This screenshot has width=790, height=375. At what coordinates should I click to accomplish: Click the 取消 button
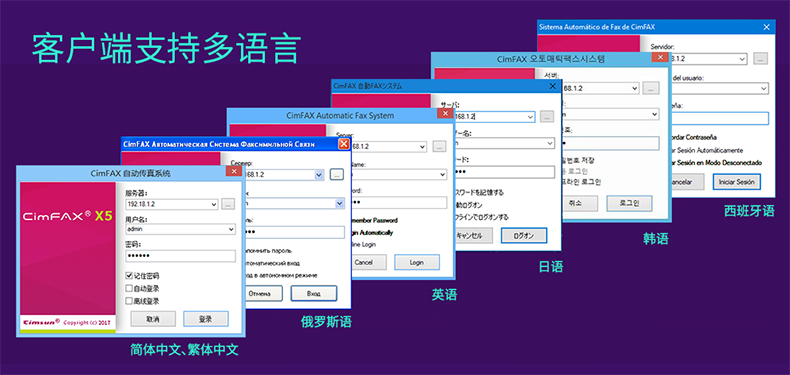pyautogui.click(x=153, y=319)
